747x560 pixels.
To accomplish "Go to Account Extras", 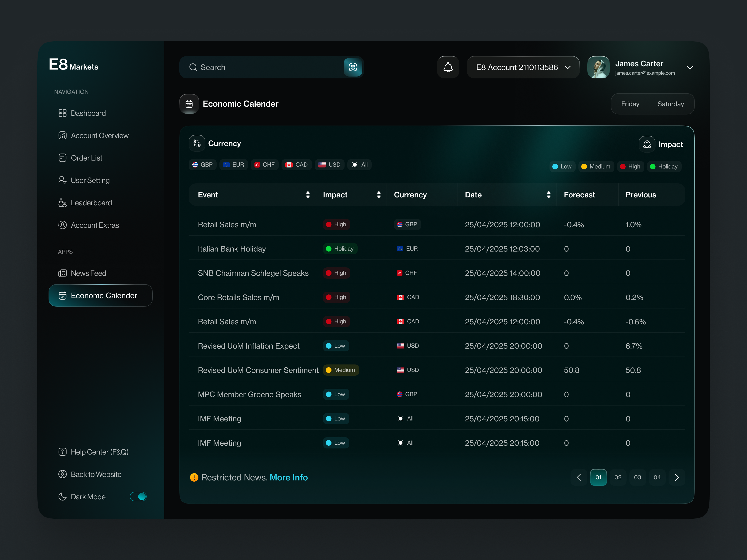I will point(95,225).
